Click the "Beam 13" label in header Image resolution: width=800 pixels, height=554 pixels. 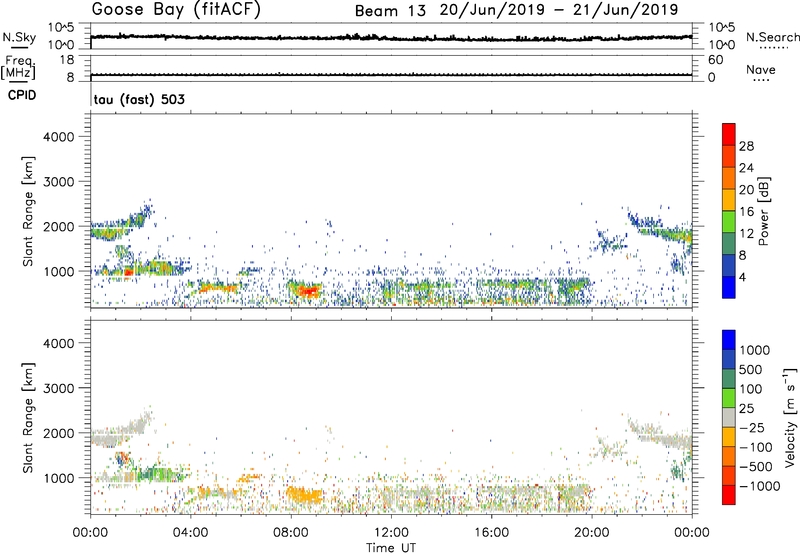click(390, 11)
